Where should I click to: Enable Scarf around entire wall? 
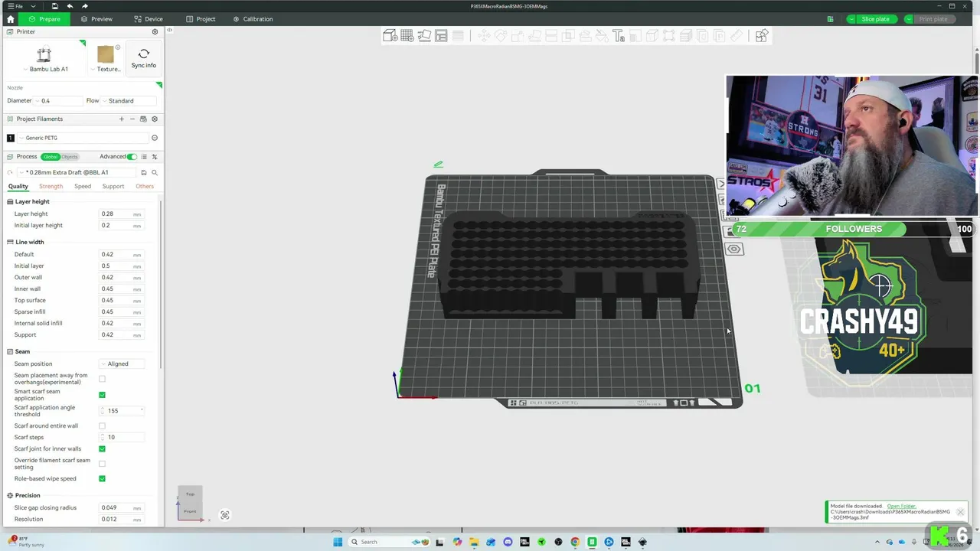click(102, 425)
